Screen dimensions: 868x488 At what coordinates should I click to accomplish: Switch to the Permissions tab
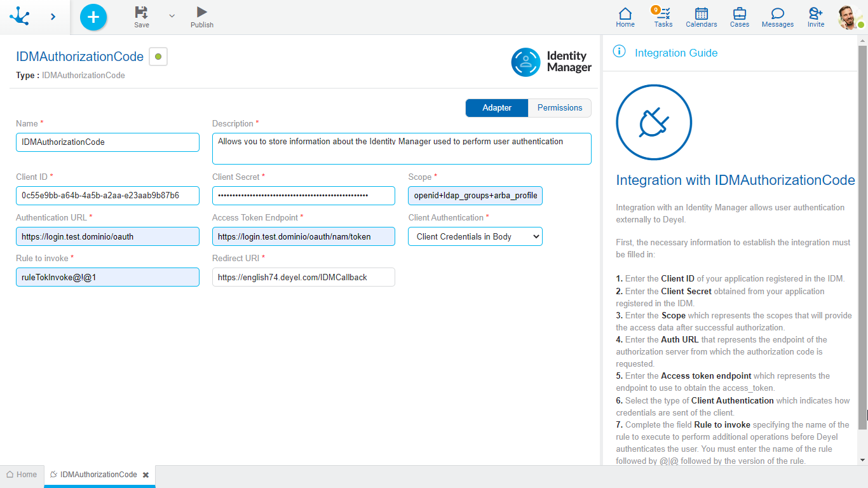coord(560,108)
